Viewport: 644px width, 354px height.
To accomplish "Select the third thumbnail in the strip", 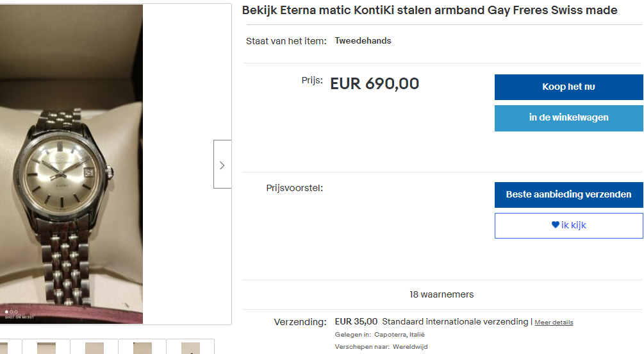I will [x=94, y=347].
